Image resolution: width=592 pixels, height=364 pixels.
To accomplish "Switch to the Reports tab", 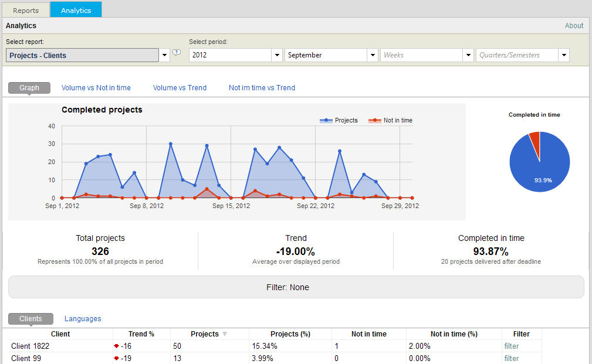I will pos(26,11).
